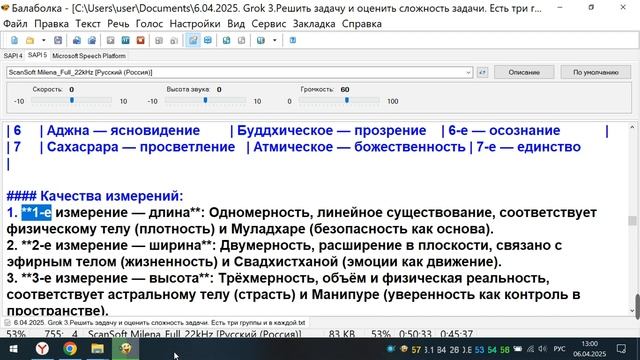Open Help via the blue question icon

click(x=293, y=40)
